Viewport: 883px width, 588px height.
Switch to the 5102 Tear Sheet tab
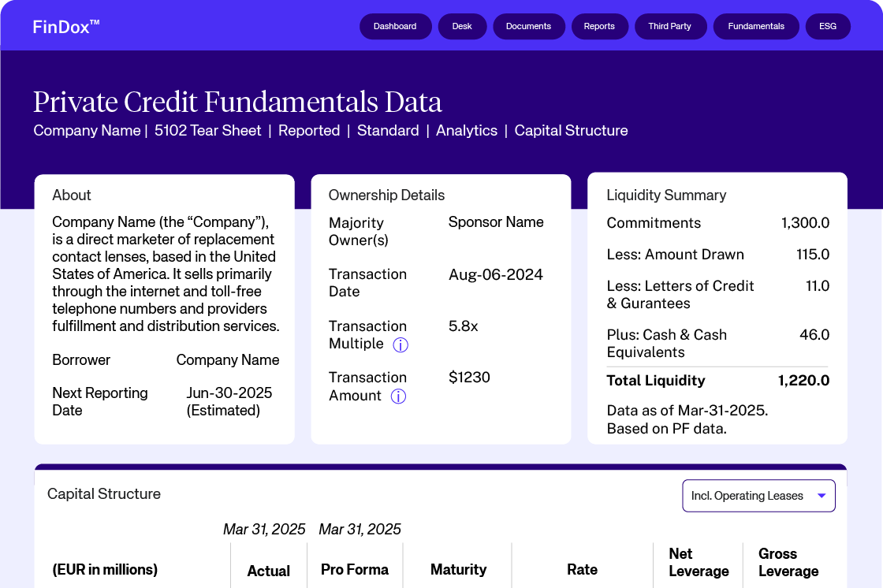208,131
